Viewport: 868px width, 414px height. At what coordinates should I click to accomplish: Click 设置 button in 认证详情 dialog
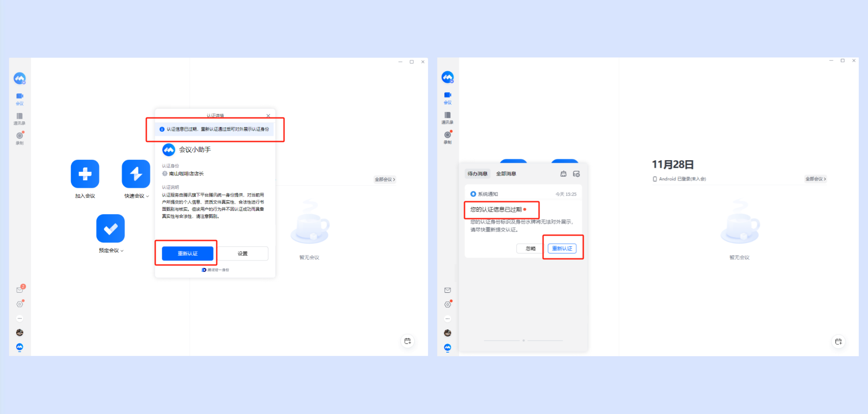pos(242,253)
